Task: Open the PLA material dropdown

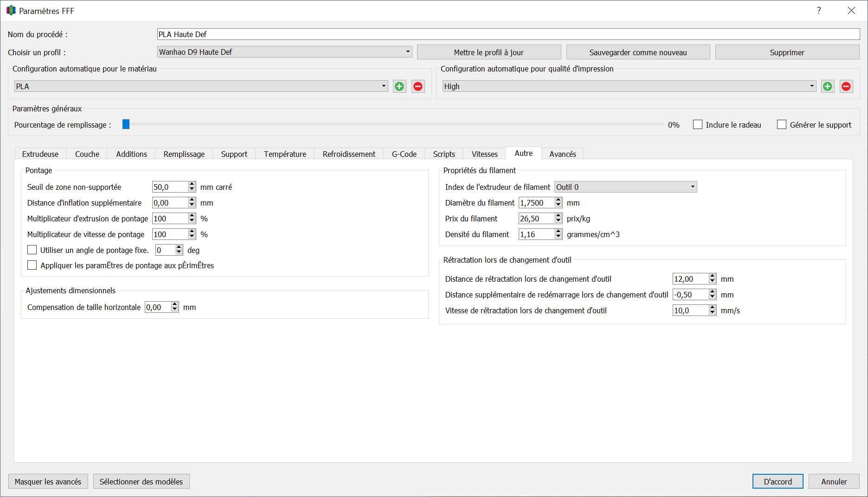Action: tap(201, 86)
